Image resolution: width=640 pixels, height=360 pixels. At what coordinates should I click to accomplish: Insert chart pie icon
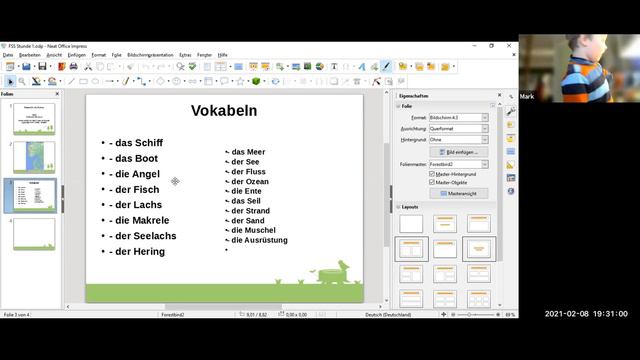320,67
